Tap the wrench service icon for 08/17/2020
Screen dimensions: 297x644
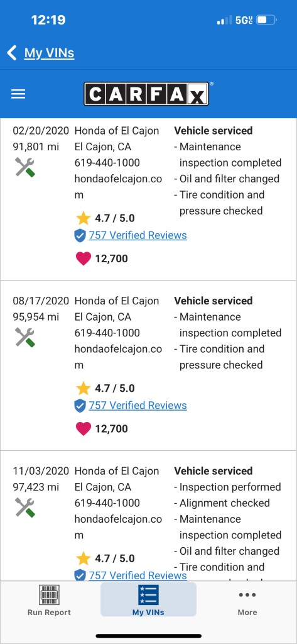point(25,338)
